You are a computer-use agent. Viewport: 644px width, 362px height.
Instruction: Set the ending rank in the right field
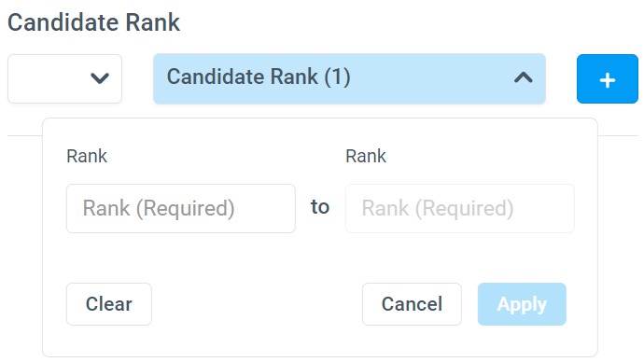tap(459, 208)
